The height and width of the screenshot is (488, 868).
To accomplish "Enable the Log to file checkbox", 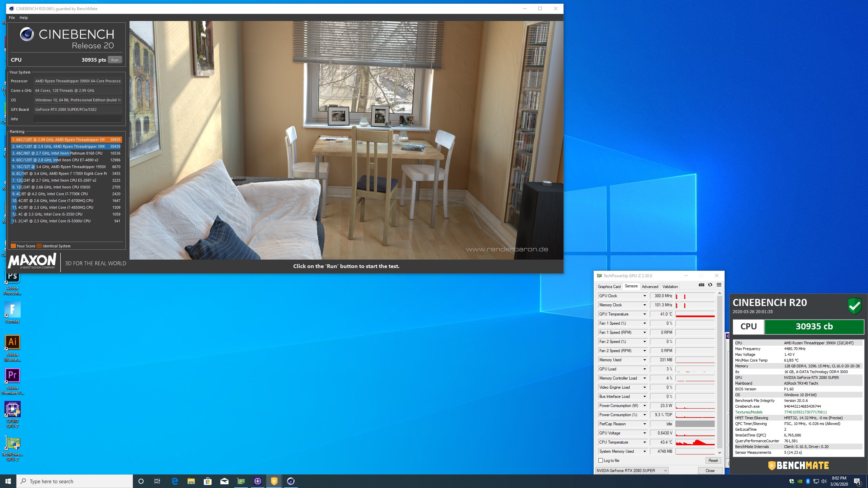I will tap(601, 461).
